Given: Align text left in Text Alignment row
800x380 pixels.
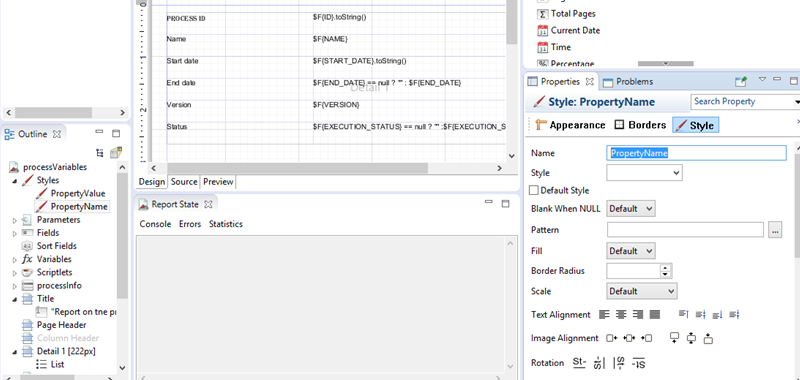Looking at the screenshot, I should coord(604,314).
